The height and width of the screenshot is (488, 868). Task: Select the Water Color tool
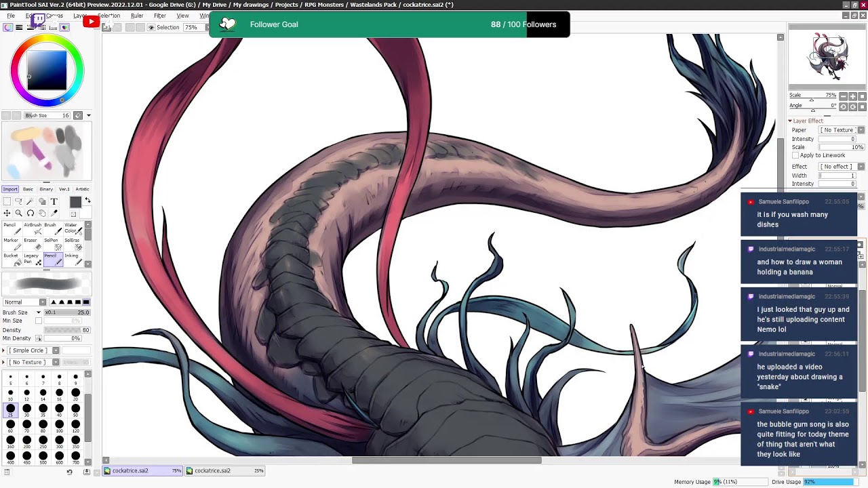click(x=72, y=228)
